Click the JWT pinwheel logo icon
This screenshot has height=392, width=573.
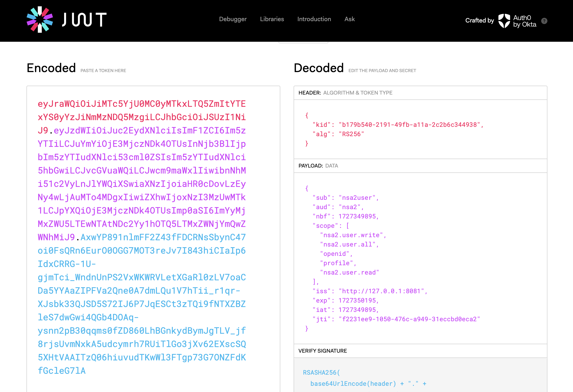40,19
